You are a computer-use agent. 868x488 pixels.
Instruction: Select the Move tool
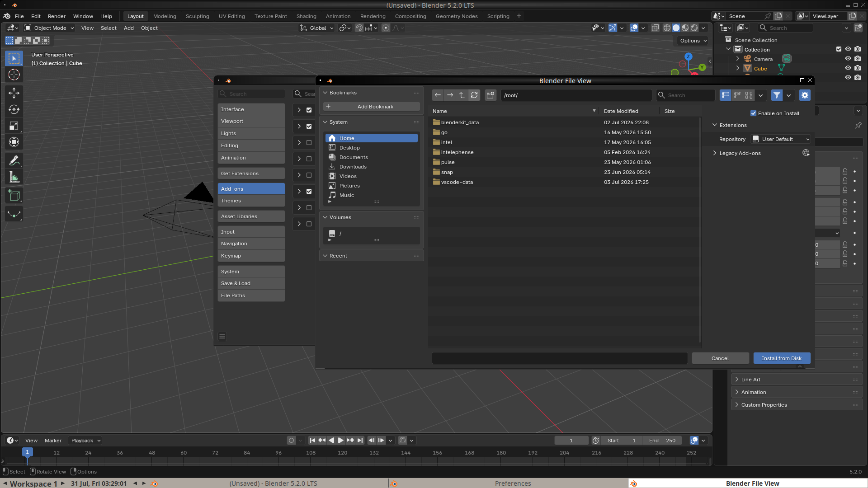(x=14, y=93)
